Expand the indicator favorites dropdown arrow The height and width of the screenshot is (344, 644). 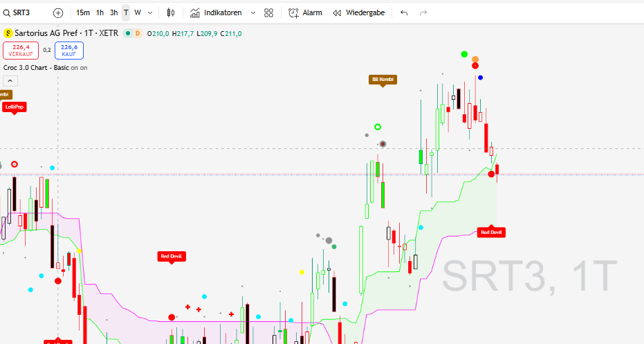[252, 12]
